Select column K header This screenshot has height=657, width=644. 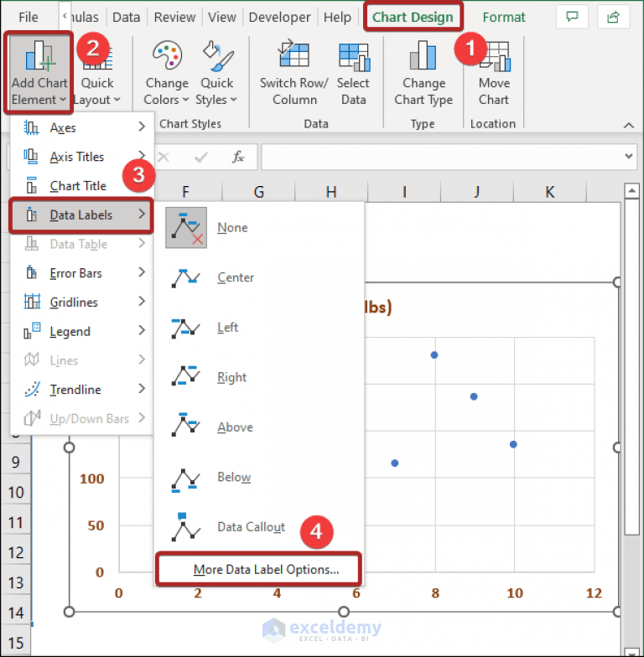[550, 192]
